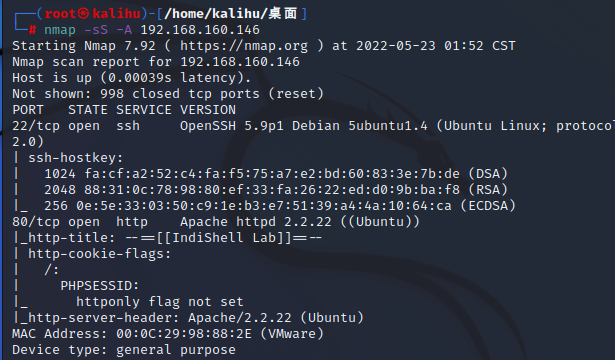Click the Device type general purpose line
The image size is (615, 360).
pyautogui.click(x=124, y=350)
